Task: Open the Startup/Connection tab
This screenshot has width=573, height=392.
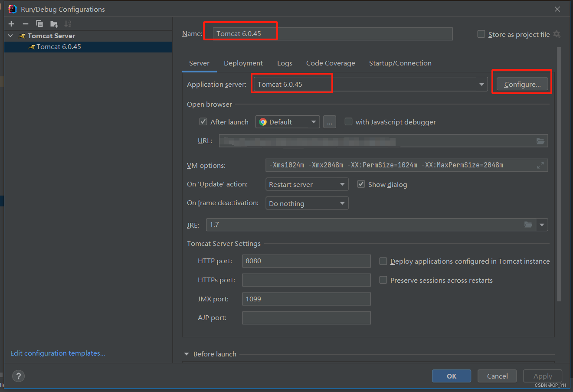Action: tap(400, 63)
